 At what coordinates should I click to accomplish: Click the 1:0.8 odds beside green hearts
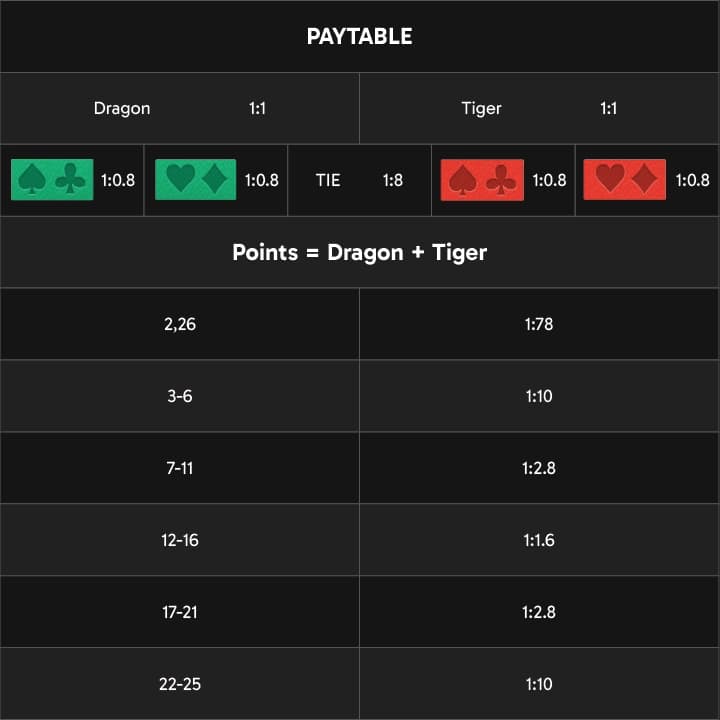[x=262, y=180]
